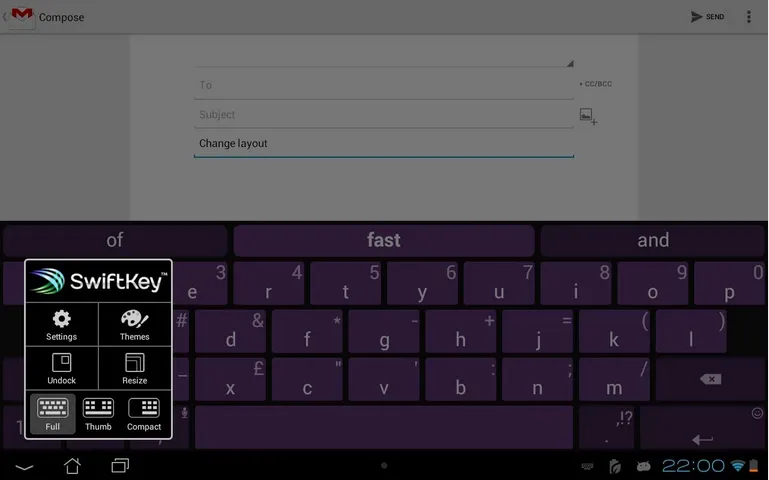Tap the 'j' key
The image size is (769, 480).
[538, 331]
